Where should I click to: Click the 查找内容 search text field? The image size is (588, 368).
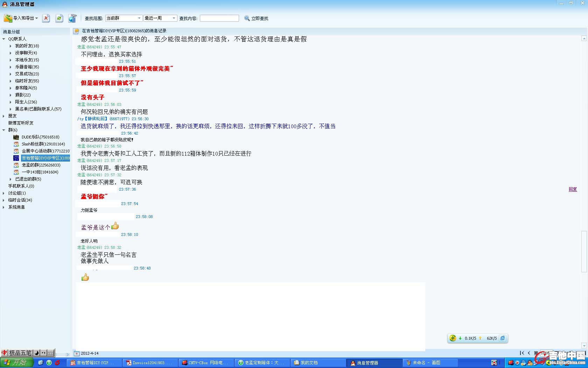(219, 18)
